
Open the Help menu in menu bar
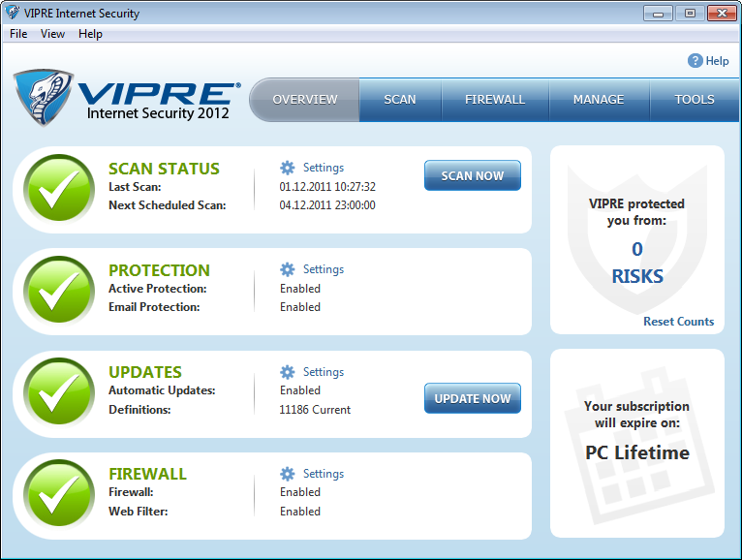pyautogui.click(x=90, y=34)
